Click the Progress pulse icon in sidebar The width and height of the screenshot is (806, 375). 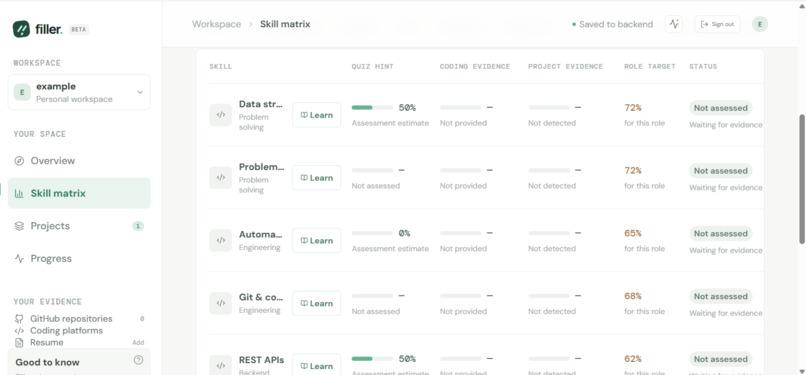19,258
